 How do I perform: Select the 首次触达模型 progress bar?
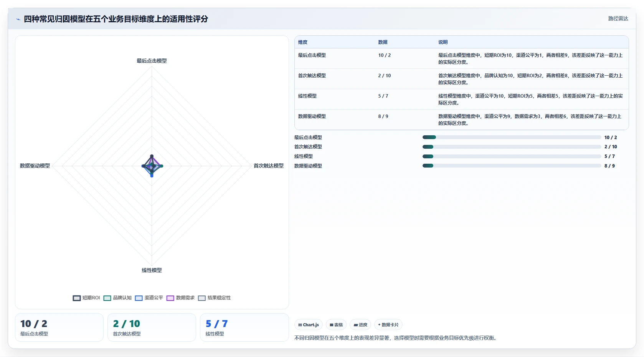pyautogui.click(x=512, y=147)
